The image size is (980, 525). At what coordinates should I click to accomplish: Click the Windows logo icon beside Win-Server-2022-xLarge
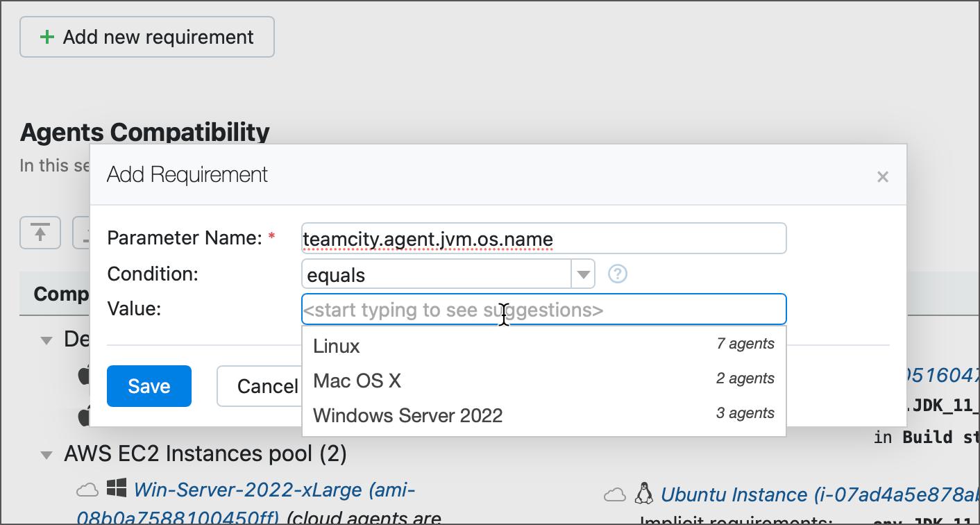tap(114, 490)
